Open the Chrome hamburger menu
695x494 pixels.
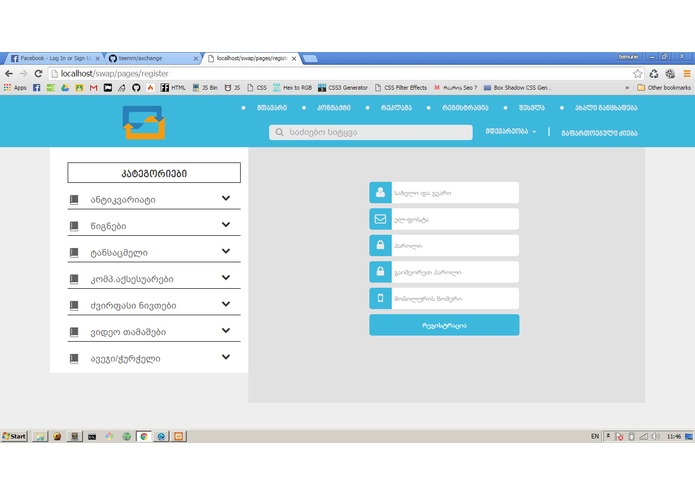point(687,74)
